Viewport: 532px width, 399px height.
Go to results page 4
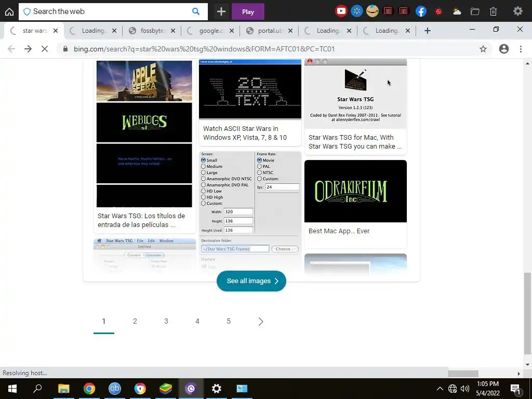[197, 321]
